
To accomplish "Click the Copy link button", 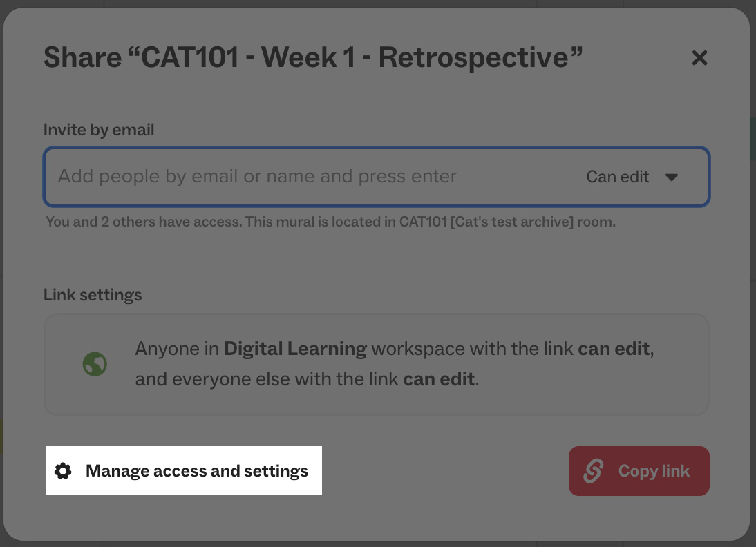I will click(x=639, y=471).
